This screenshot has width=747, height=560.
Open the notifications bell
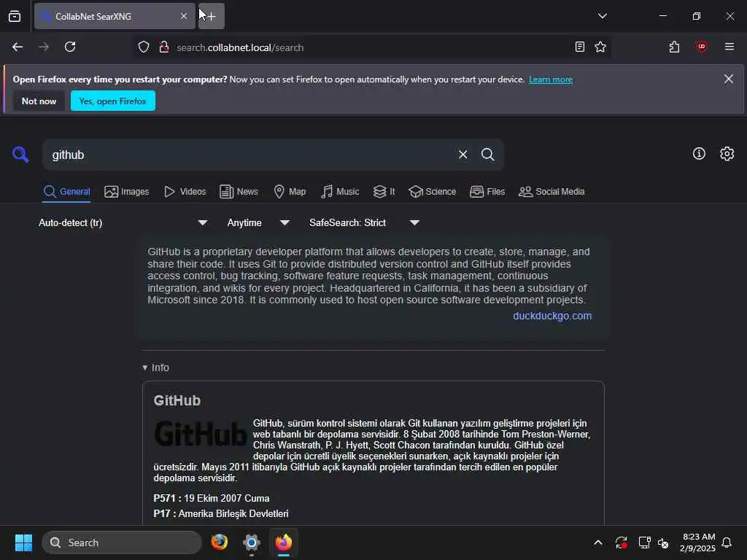point(727,542)
